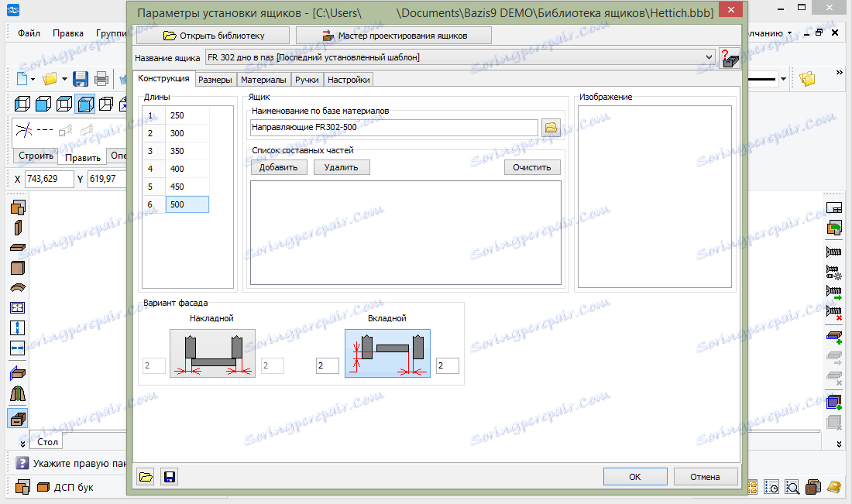Expand right toolbar overflow chevron at bottom
Viewport: 852px width, 504px height.
840,444
